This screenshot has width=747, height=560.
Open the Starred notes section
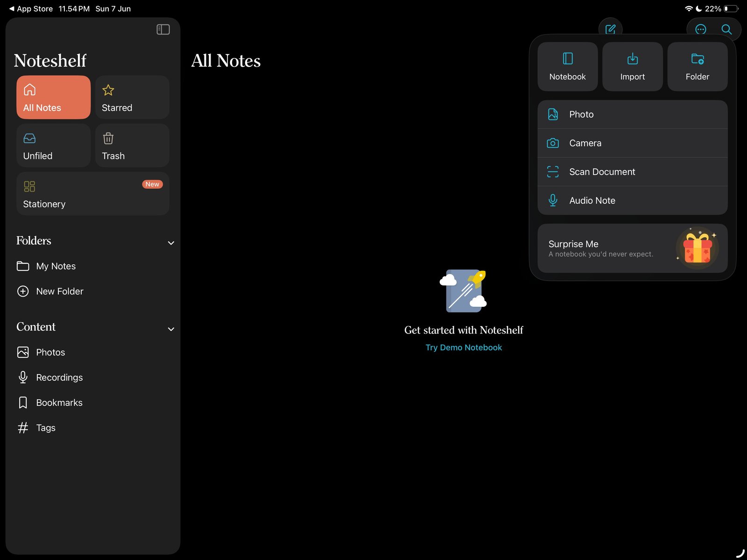pyautogui.click(x=132, y=97)
